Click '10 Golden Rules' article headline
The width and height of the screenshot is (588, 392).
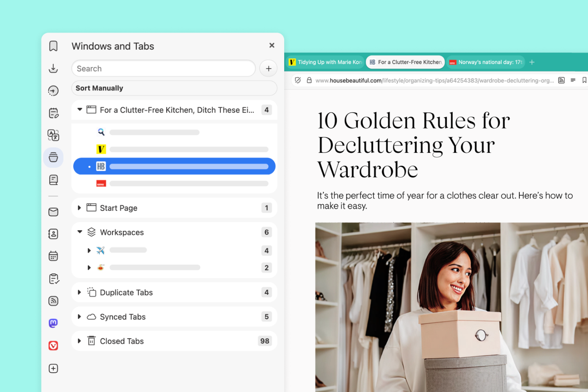[414, 145]
